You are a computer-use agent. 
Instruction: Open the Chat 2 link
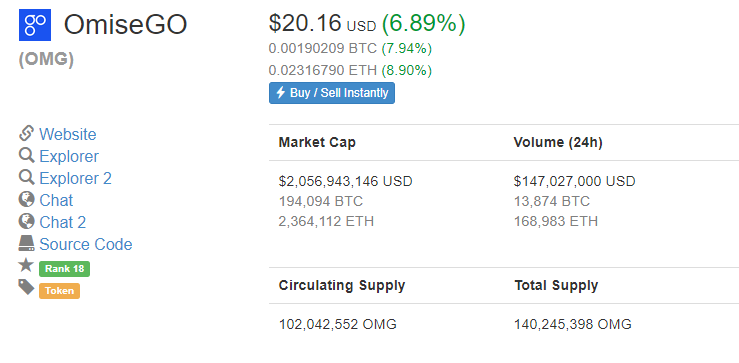coord(63,223)
